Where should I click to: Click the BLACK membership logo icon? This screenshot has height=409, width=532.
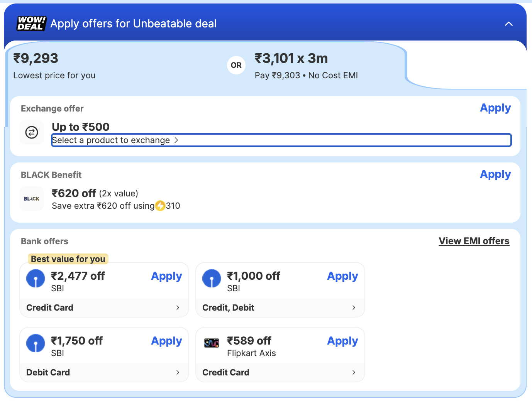click(32, 199)
